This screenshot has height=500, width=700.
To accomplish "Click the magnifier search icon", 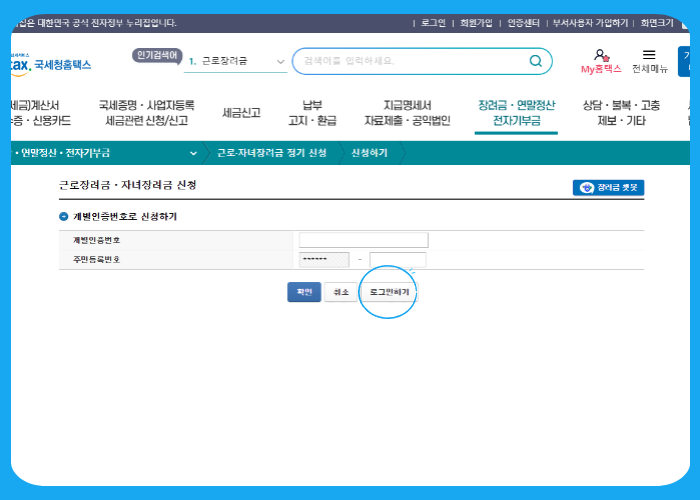I will tap(535, 61).
